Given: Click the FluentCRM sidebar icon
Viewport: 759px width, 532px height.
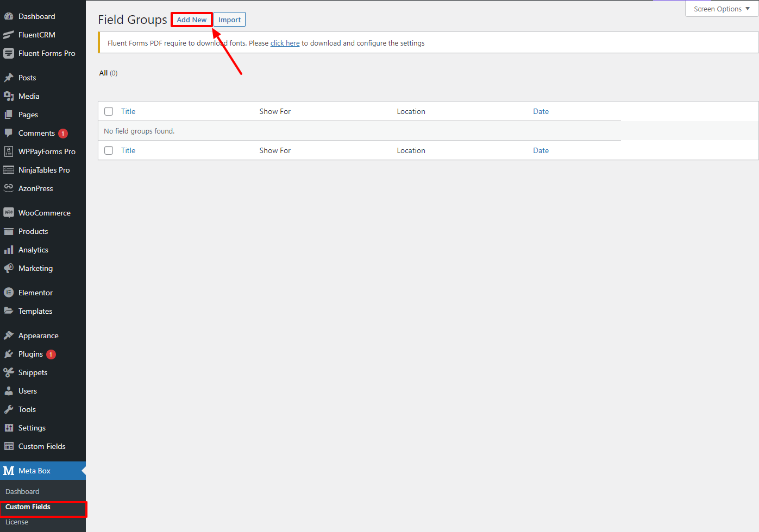Looking at the screenshot, I should pyautogui.click(x=9, y=35).
